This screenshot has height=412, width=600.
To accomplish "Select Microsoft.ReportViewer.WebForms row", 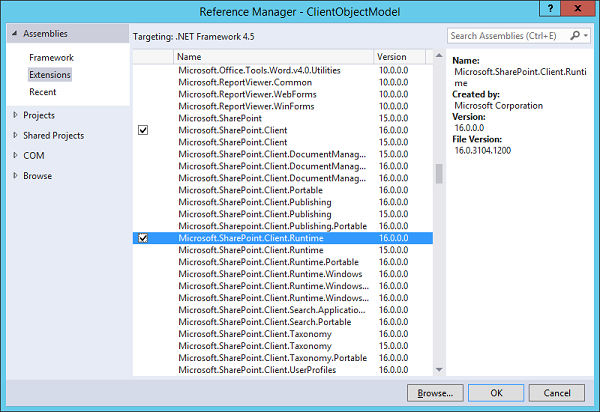I will [283, 94].
